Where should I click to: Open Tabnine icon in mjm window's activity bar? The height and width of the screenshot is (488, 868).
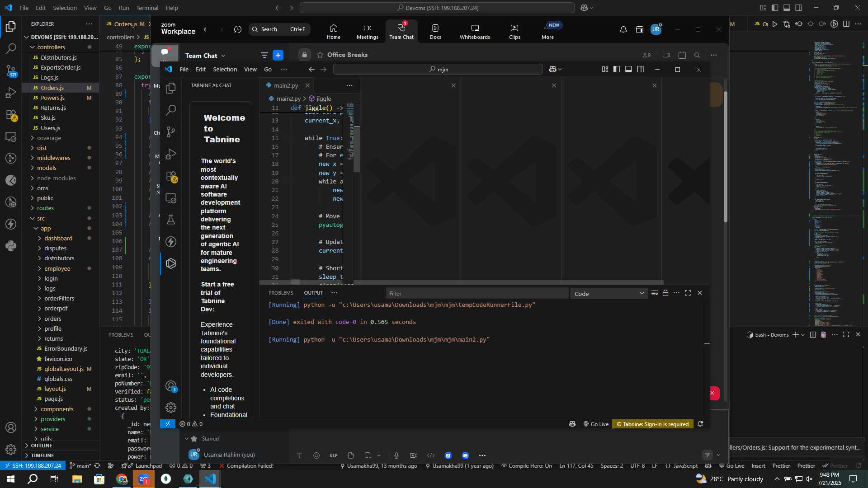171,263
